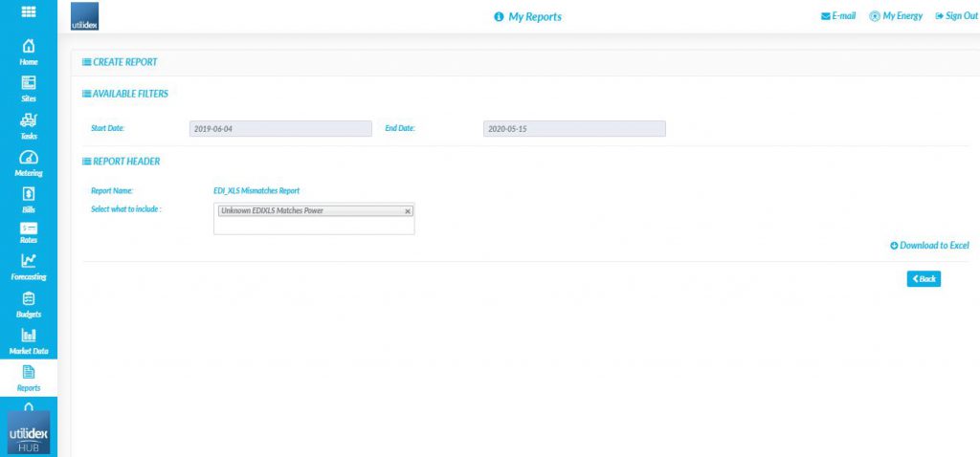
Task: Sign Out of the application
Action: point(956,16)
